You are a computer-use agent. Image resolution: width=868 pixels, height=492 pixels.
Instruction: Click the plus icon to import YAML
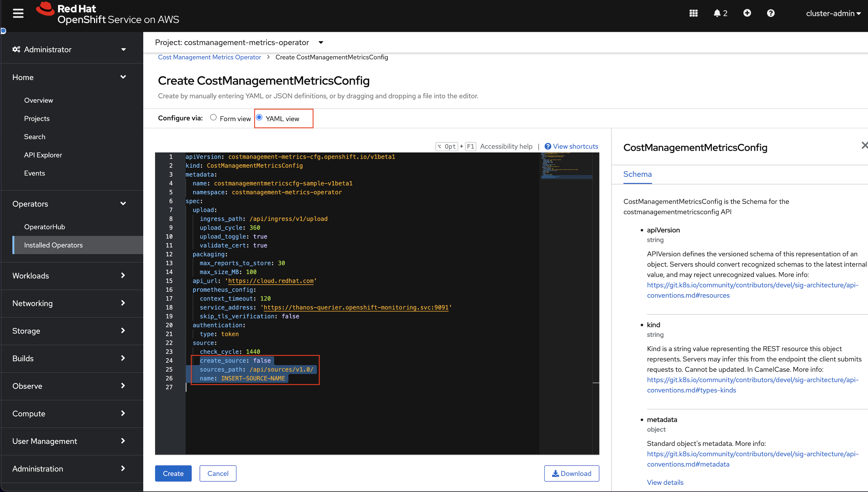pyautogui.click(x=747, y=13)
